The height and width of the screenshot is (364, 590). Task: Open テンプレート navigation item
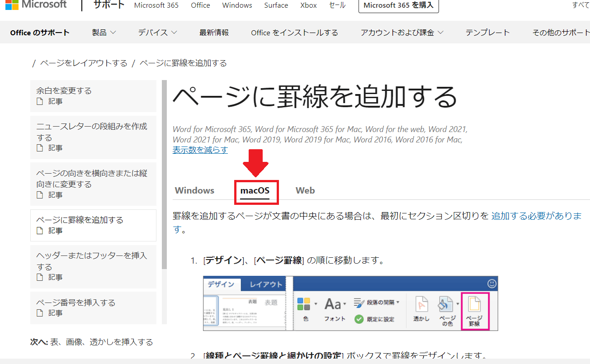pos(487,33)
